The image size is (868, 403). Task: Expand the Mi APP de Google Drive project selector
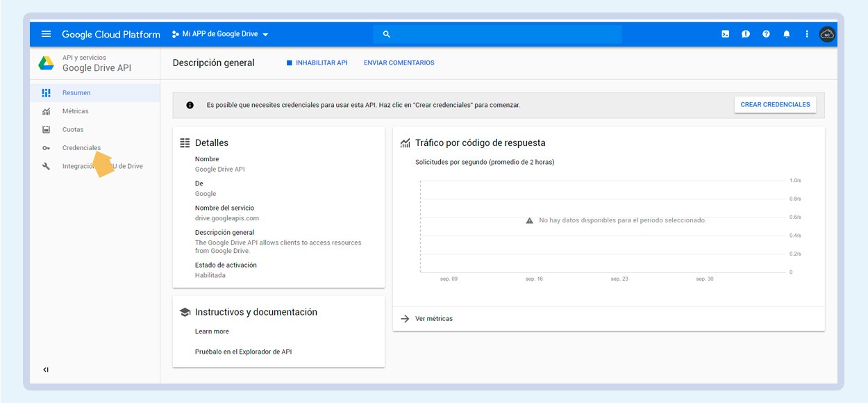[220, 34]
